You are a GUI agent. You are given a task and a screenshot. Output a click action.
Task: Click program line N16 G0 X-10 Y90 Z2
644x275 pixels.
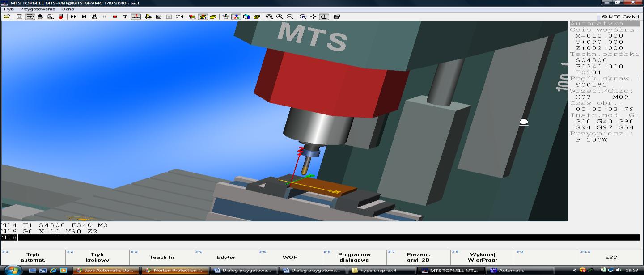pyautogui.click(x=49, y=231)
